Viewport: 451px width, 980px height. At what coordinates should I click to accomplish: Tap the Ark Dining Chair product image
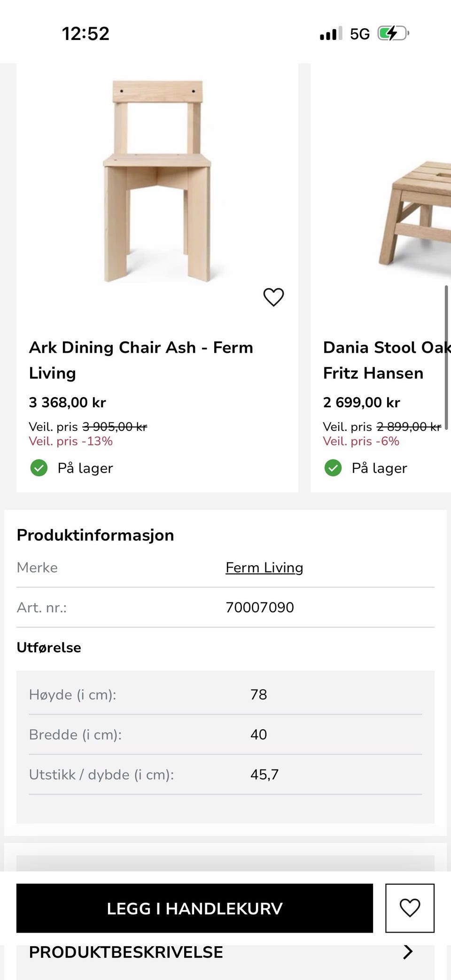[x=157, y=181]
